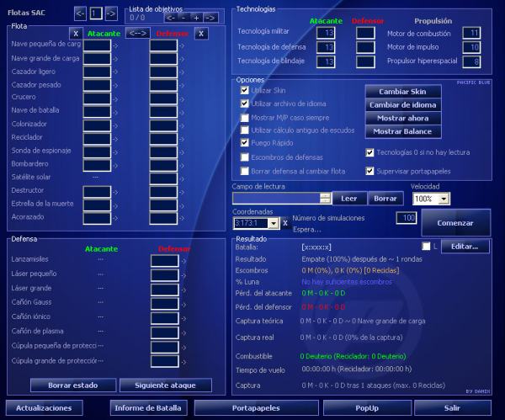
Task: Open the Velocidad percentage dropdown
Action: point(444,199)
